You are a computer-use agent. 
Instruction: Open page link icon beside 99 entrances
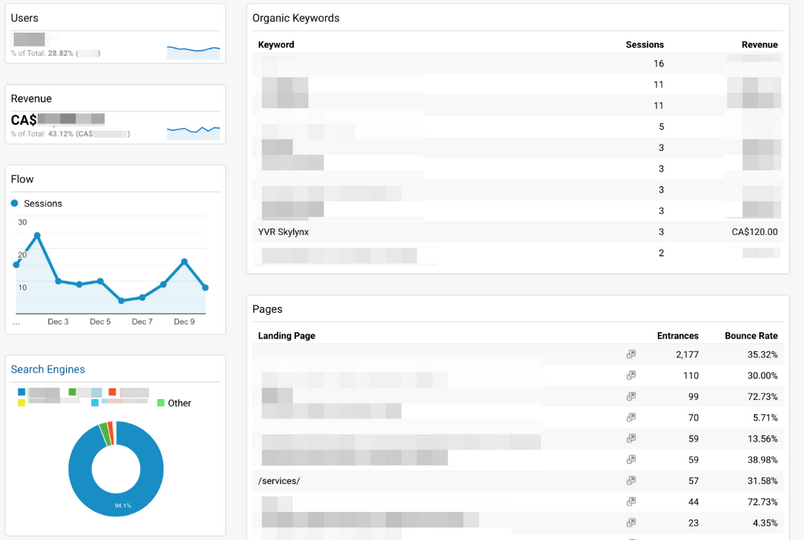click(631, 397)
